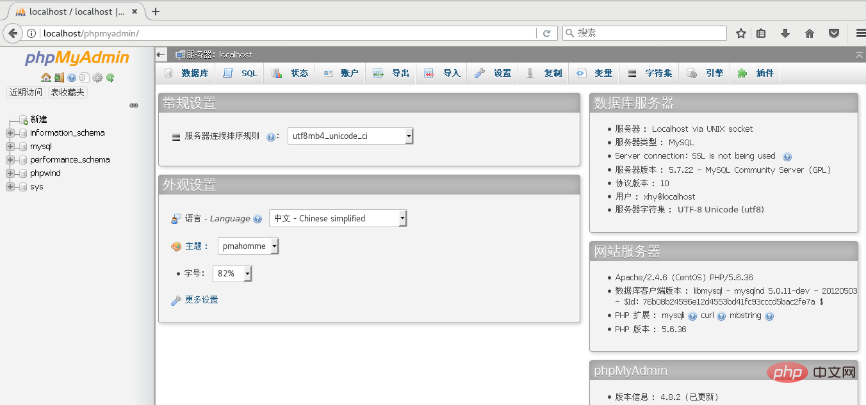Click the browser back arrow button

click(x=13, y=33)
